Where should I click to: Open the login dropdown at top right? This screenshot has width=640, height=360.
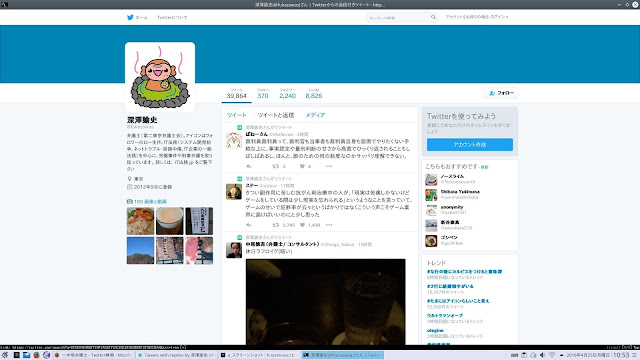click(476, 17)
